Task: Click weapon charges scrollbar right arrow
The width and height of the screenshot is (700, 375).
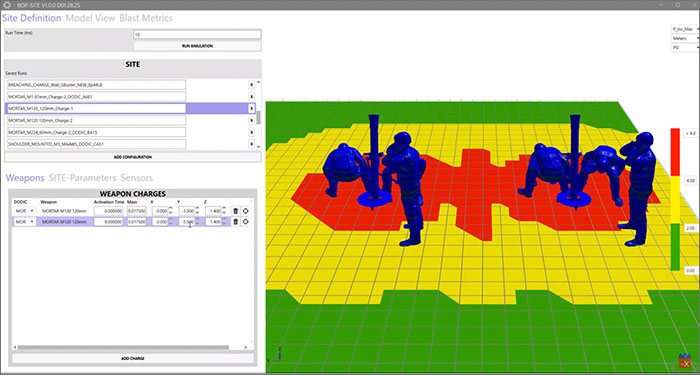Action: (x=246, y=347)
